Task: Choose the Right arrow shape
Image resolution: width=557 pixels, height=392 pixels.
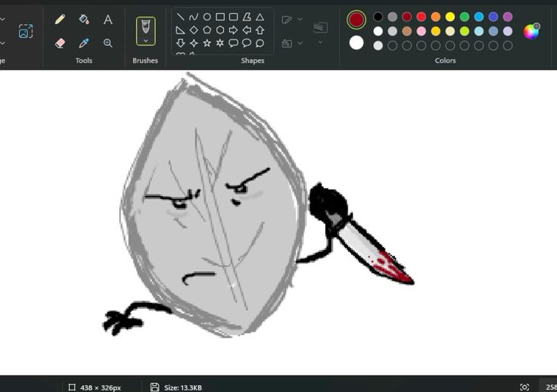Action: click(233, 30)
